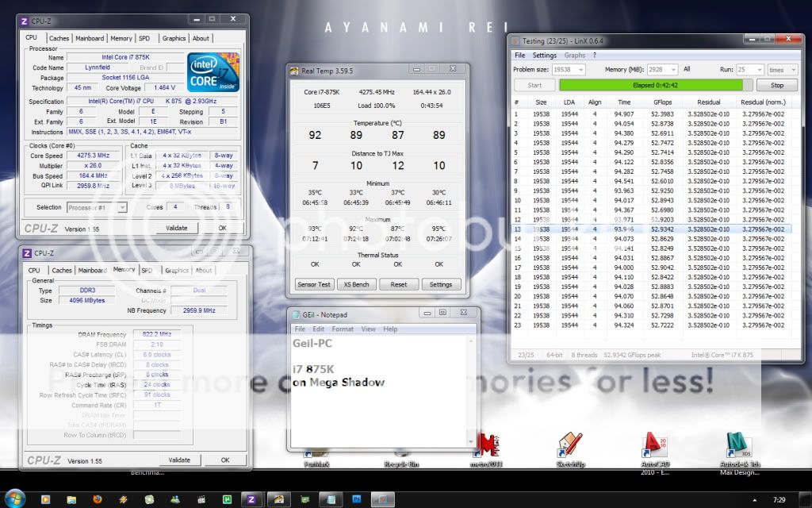Click the Intel Core i7 logo in CPU-Z
The image size is (812, 508).
click(213, 72)
